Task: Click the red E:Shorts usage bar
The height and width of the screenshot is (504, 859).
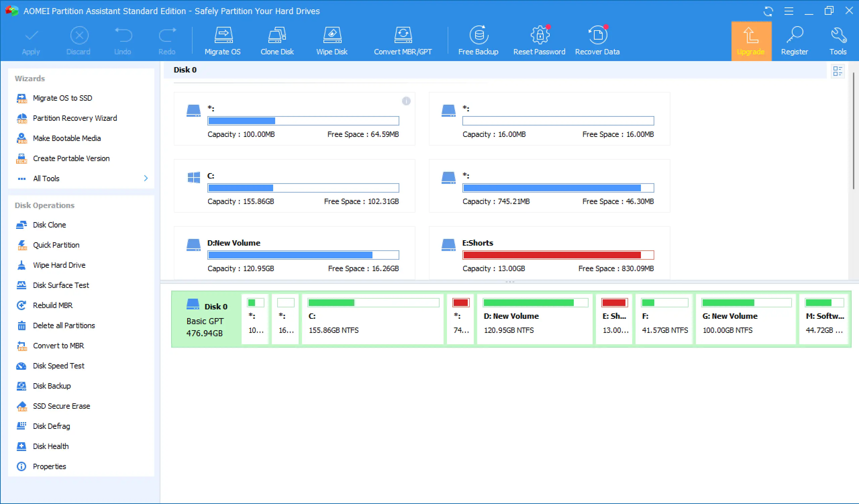Action: (x=558, y=255)
